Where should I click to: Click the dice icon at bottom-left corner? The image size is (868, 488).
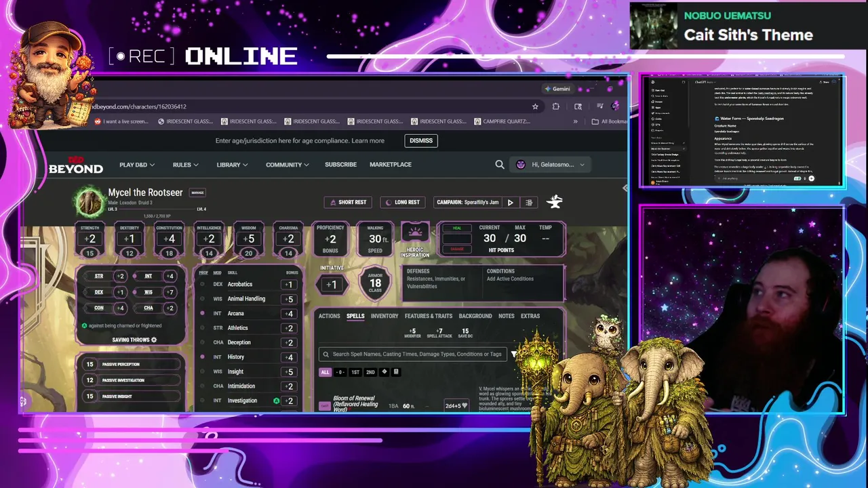pos(22,401)
